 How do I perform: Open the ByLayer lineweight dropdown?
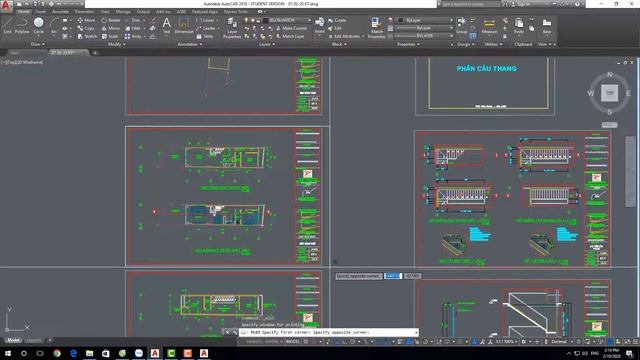click(x=424, y=28)
